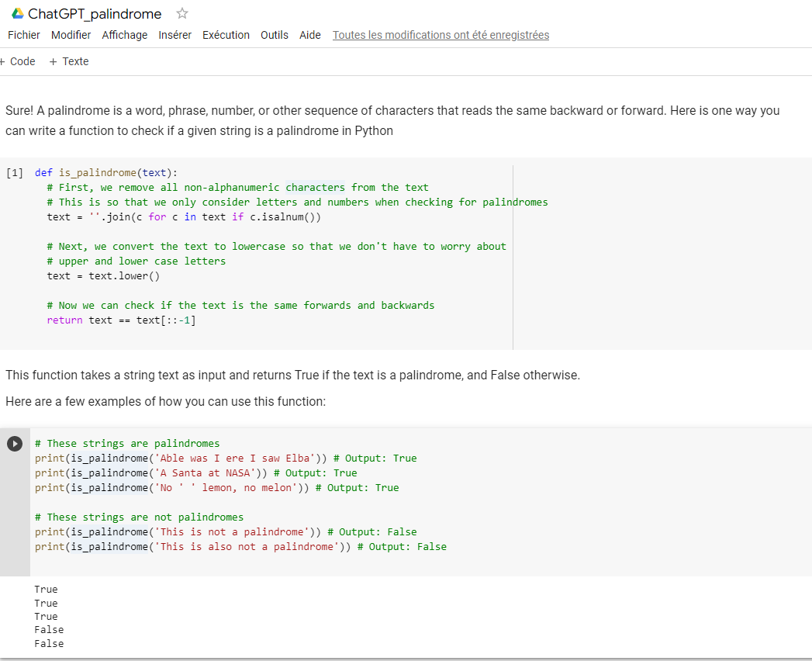Add a new Texte cell
This screenshot has height=661, width=812.
[x=69, y=61]
